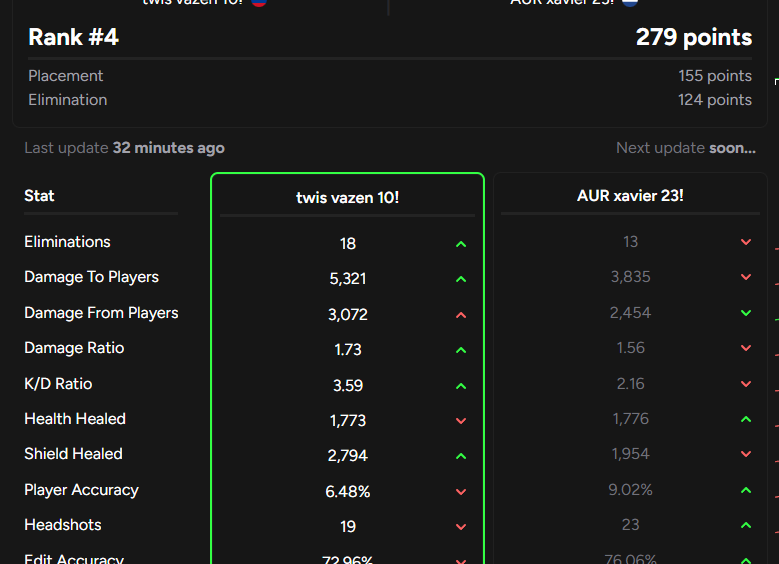Click the Damage To Players row label
The width and height of the screenshot is (779, 564).
click(x=91, y=277)
